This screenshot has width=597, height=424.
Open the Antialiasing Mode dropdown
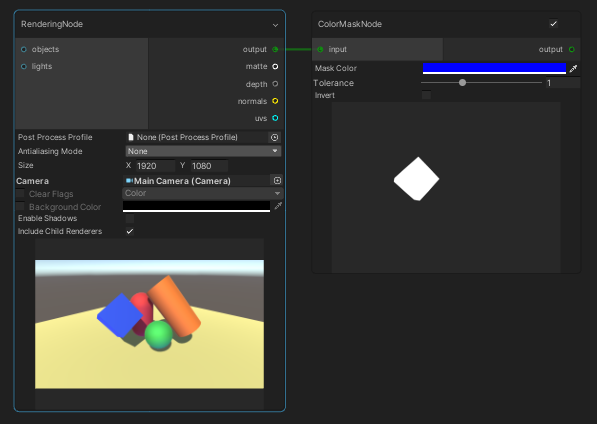pyautogui.click(x=203, y=151)
